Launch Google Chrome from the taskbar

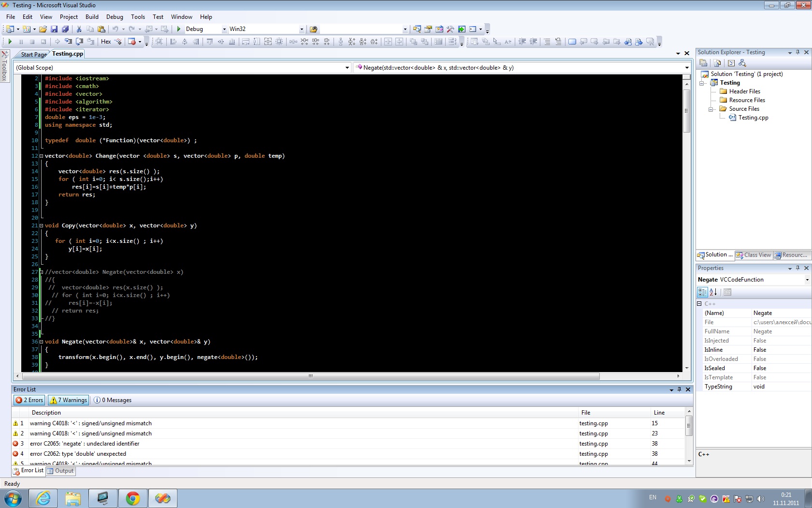132,498
